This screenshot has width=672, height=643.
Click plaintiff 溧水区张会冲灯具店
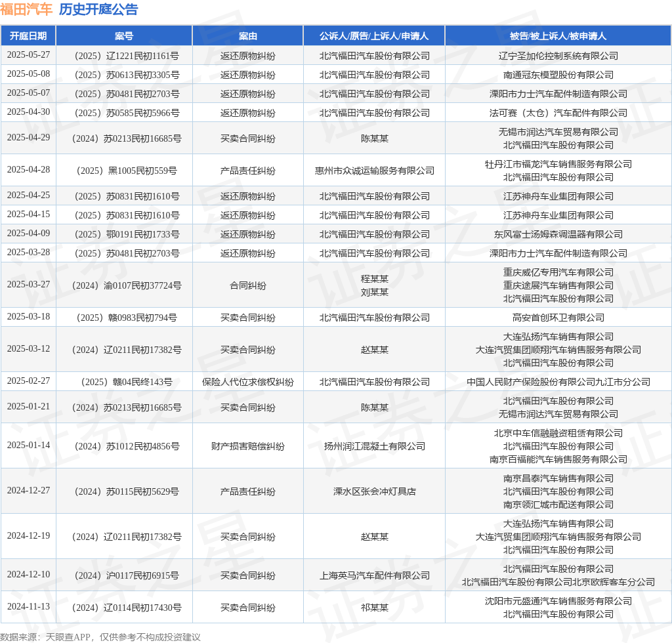pyautogui.click(x=374, y=491)
